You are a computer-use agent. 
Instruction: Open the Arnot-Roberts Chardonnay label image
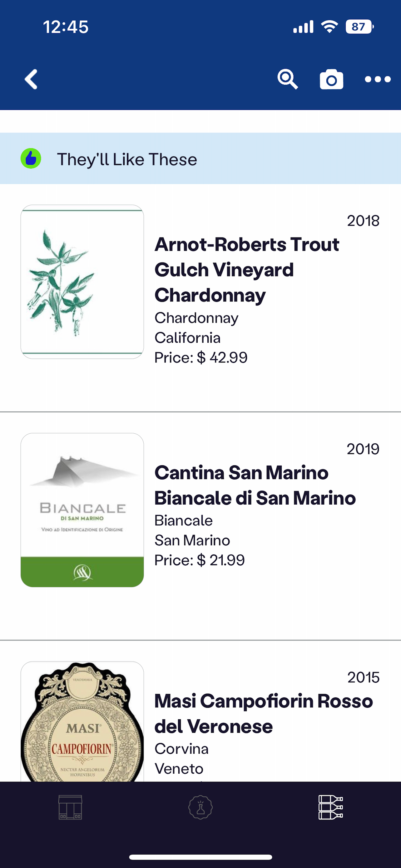82,282
